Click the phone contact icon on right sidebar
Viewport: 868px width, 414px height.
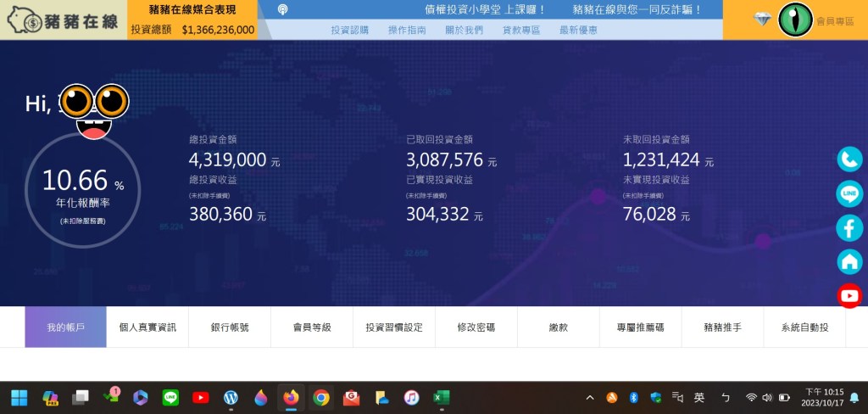click(x=849, y=159)
